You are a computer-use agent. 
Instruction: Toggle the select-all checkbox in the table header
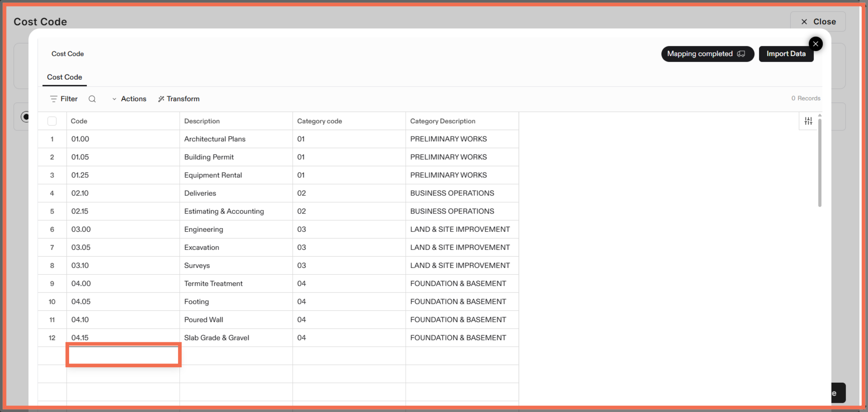52,121
